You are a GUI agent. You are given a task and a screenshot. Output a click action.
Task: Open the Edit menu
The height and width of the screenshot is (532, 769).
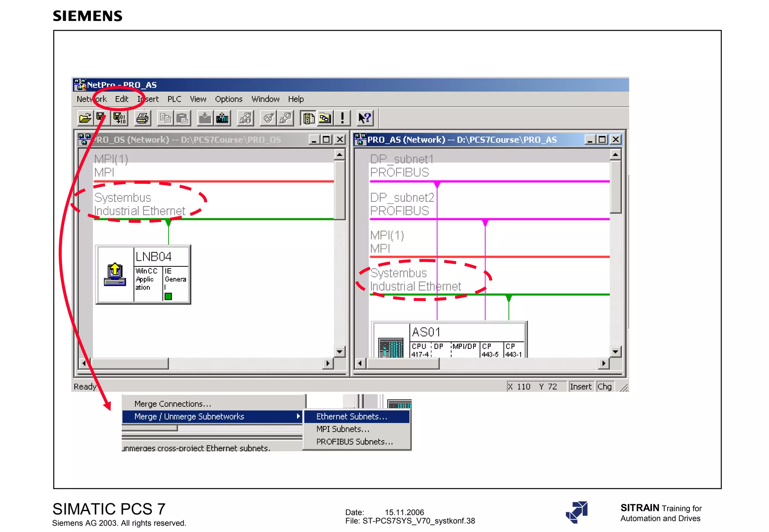click(x=122, y=99)
